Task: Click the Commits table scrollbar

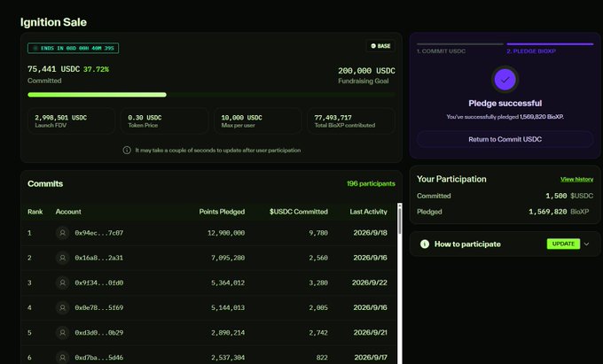Action: tap(400, 283)
